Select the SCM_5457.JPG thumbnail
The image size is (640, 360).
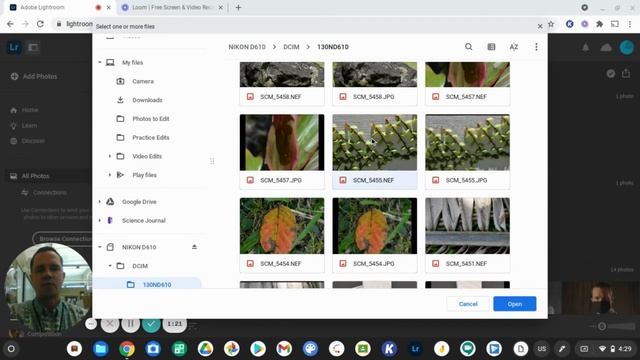point(282,142)
